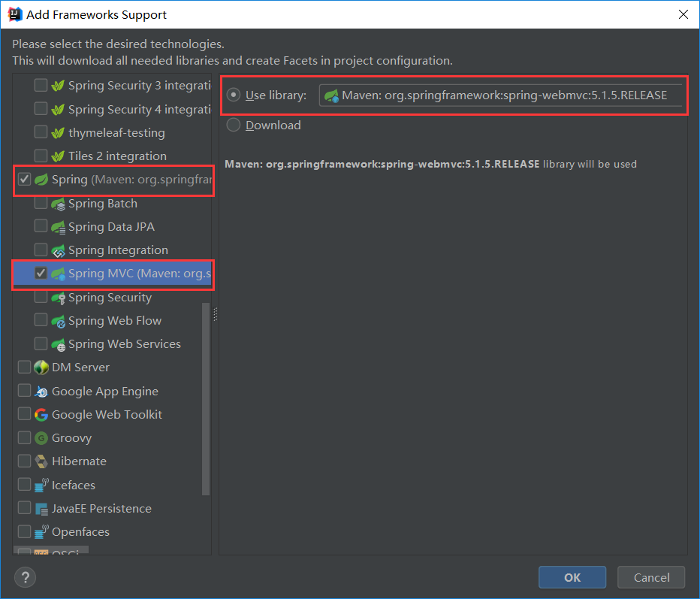Check the Spring Security checkbox
Screen dimensions: 700x599
(x=41, y=297)
